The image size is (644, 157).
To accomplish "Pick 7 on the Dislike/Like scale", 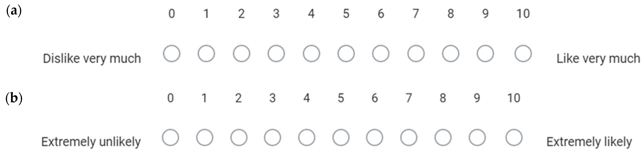I will point(416,54).
